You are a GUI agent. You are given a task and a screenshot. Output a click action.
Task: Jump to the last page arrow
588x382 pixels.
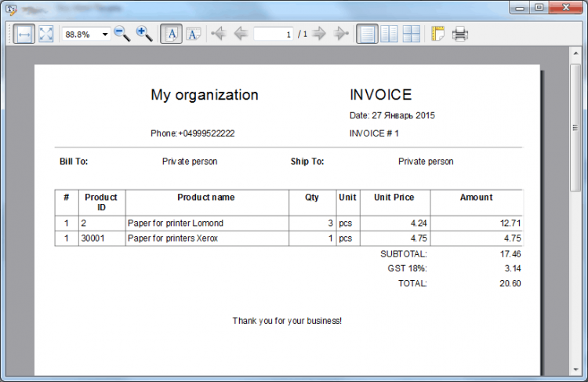341,34
